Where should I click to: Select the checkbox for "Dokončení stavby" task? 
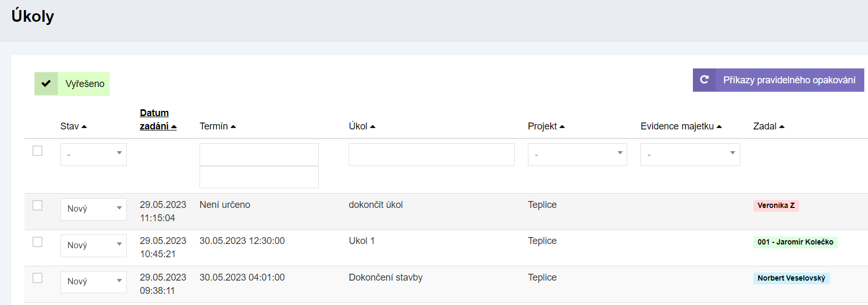tap(38, 278)
